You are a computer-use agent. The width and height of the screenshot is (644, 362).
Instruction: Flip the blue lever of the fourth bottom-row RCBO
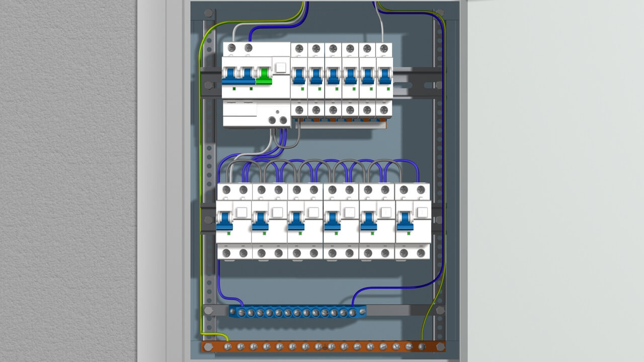pyautogui.click(x=332, y=221)
